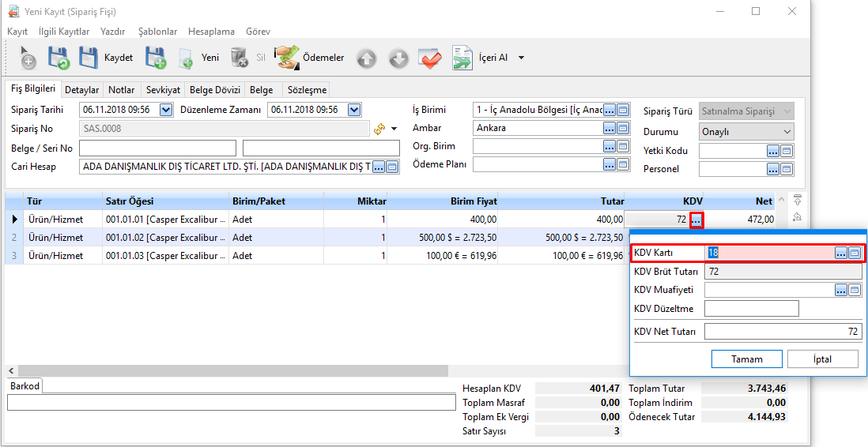Expand the İçeri Al dropdown arrow
The height and width of the screenshot is (447, 868).
click(x=521, y=58)
